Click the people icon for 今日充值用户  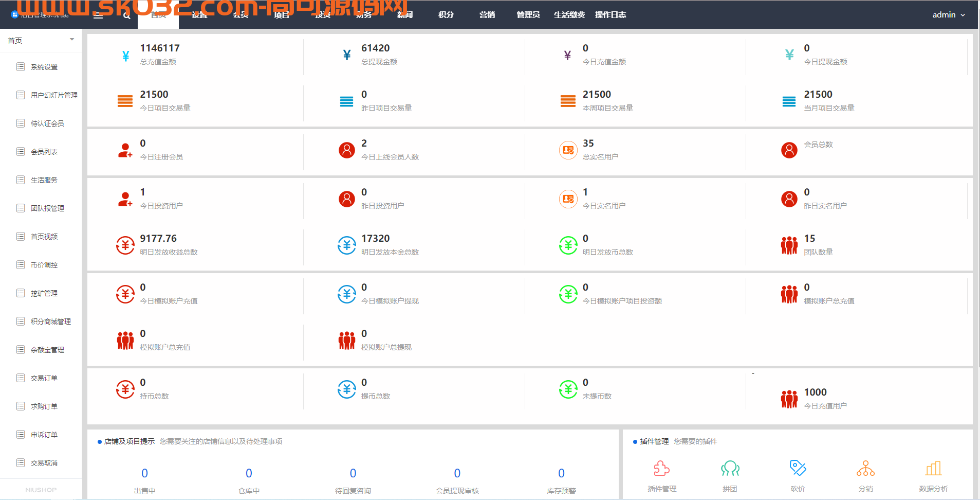(789, 399)
